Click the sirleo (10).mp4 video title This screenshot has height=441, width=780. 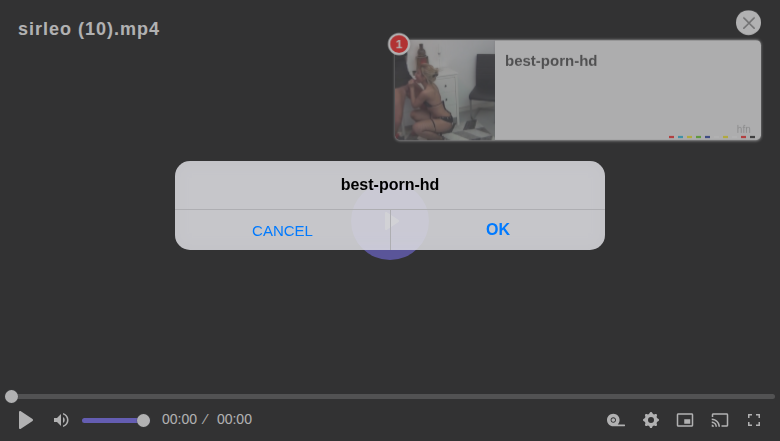tap(89, 29)
